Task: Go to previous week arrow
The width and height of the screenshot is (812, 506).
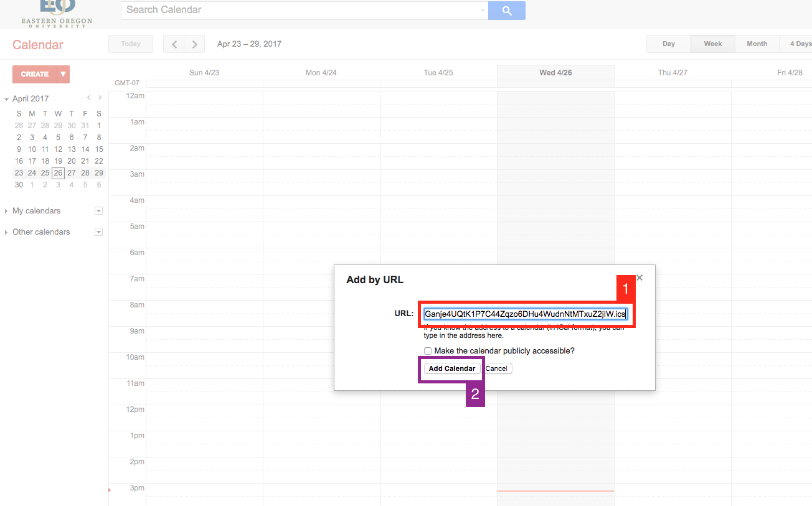Action: click(x=174, y=44)
